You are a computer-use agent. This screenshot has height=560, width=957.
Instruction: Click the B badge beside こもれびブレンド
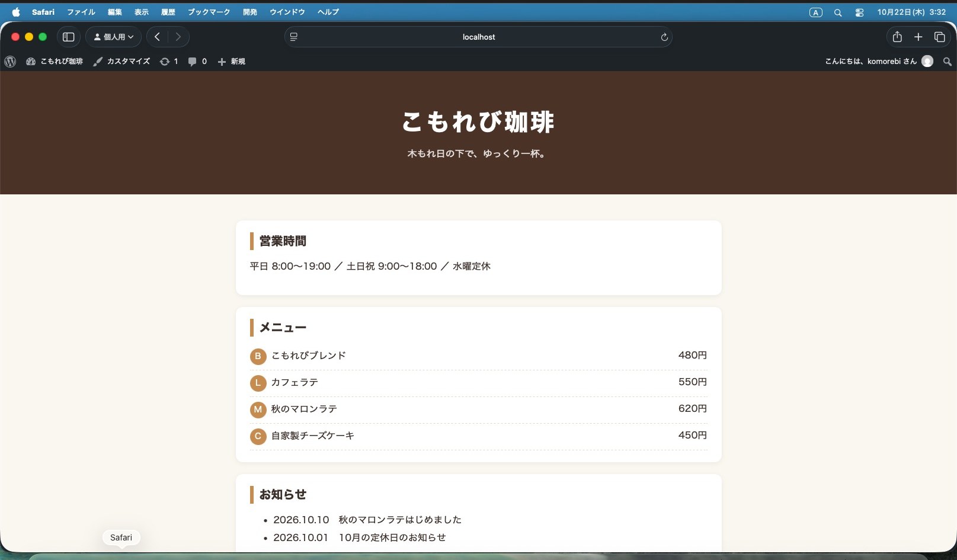[x=258, y=356]
